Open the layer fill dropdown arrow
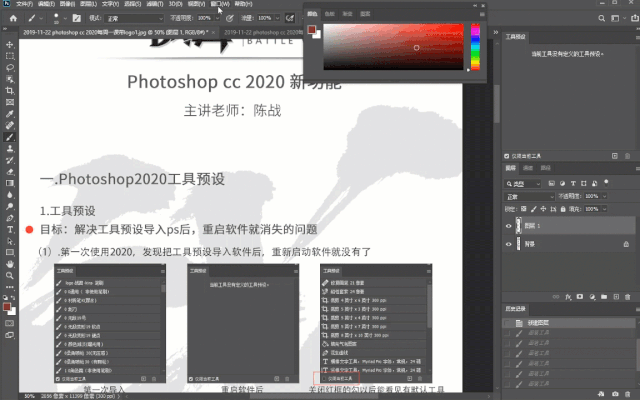 pyautogui.click(x=604, y=209)
